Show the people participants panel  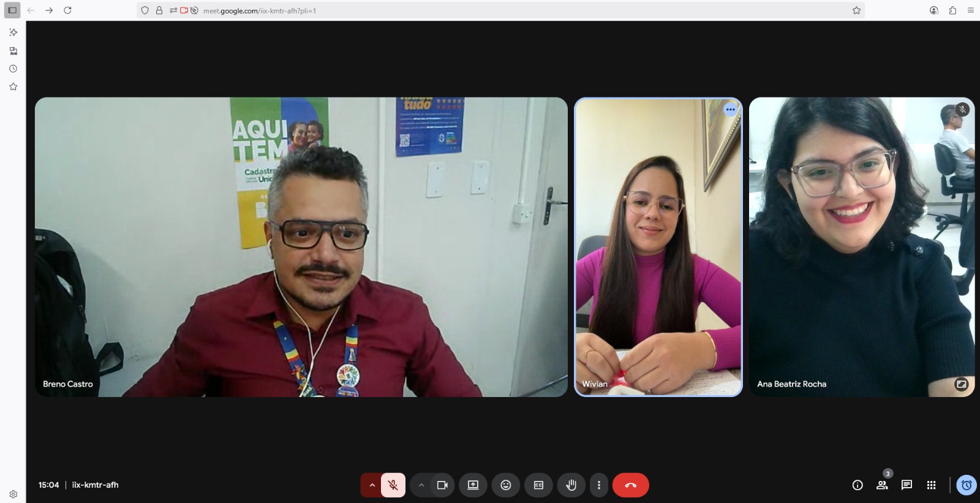[882, 485]
